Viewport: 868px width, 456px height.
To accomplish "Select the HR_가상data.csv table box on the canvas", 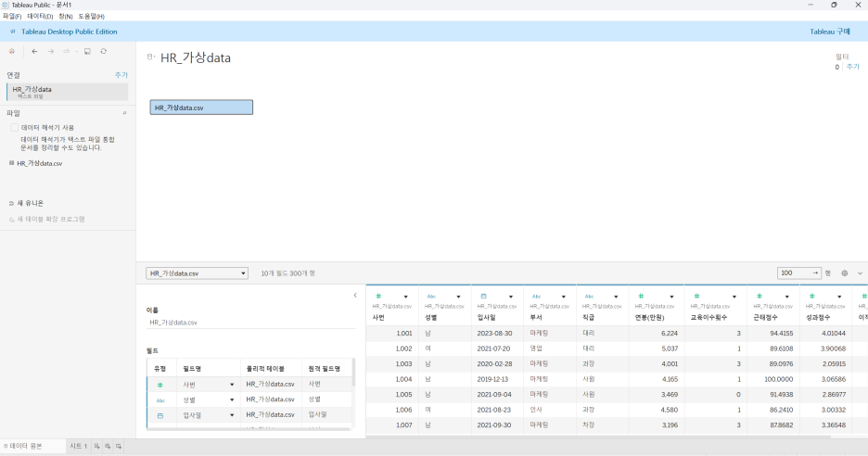I will coord(201,108).
